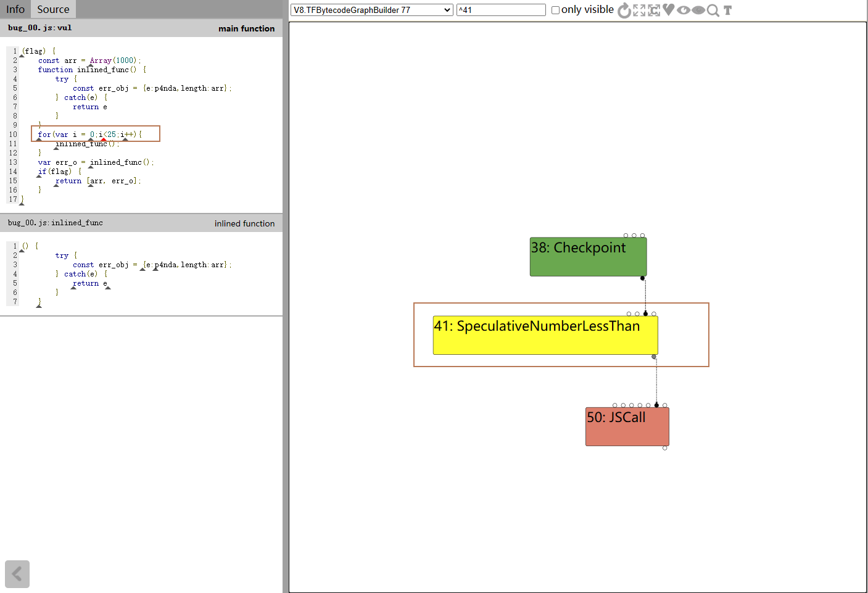Screen dimensions: 868x593
Task: Click the show all nodes expand icon
Action: tap(639, 10)
